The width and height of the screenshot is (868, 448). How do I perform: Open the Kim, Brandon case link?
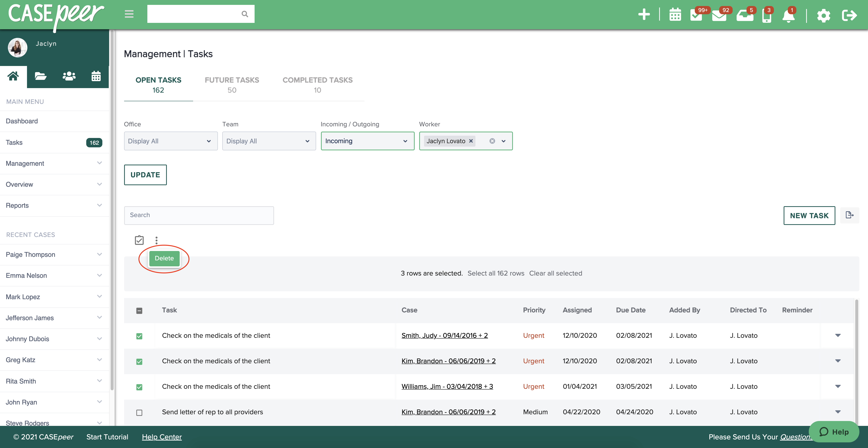(x=448, y=361)
